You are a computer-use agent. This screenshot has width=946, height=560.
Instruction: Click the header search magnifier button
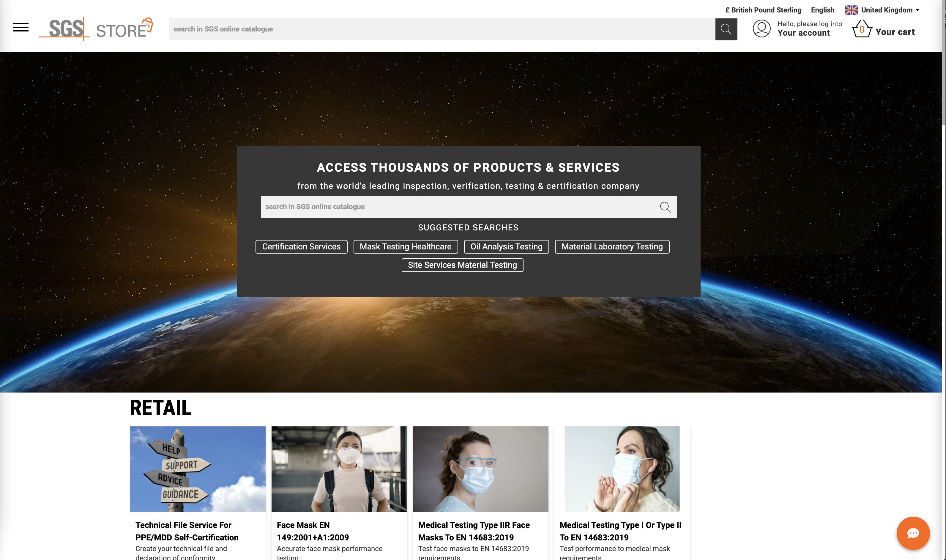[x=726, y=29]
